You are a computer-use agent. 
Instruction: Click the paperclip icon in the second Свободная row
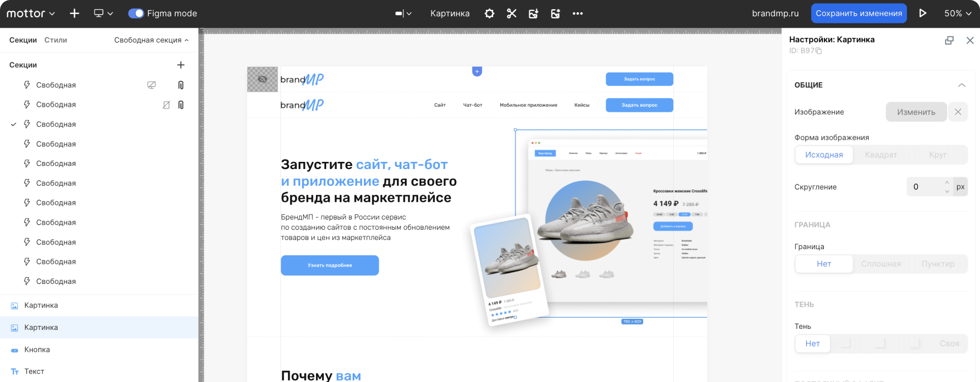click(x=181, y=105)
